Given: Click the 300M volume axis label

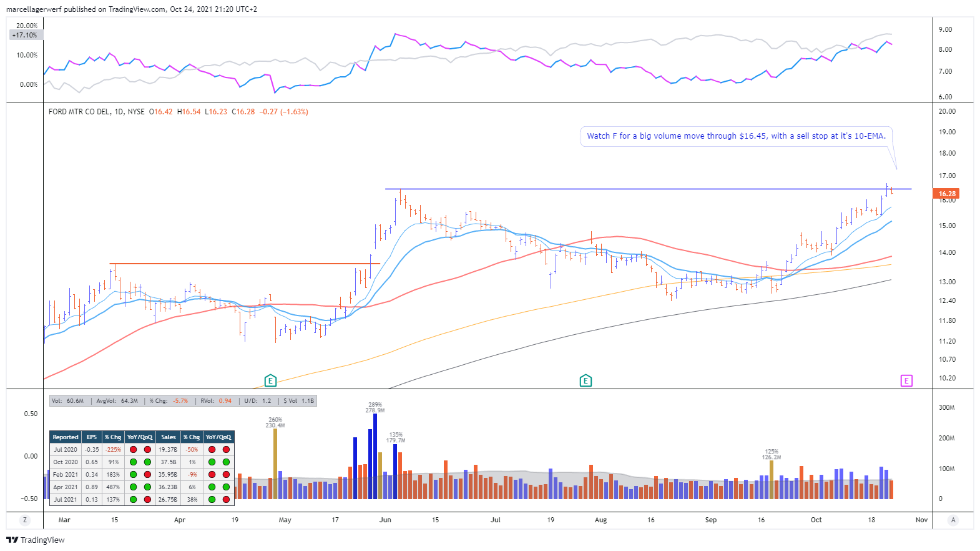Looking at the screenshot, I should click(x=947, y=407).
